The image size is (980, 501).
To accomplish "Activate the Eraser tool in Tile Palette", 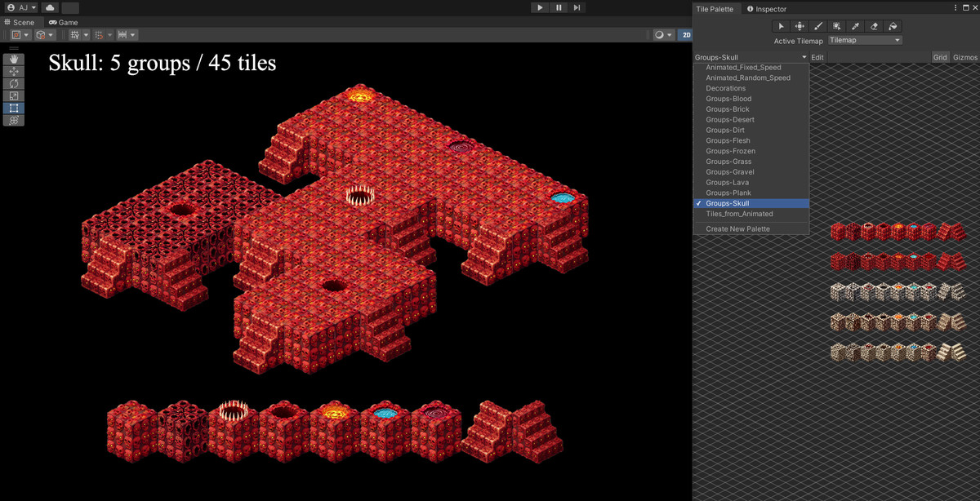I will pos(875,26).
